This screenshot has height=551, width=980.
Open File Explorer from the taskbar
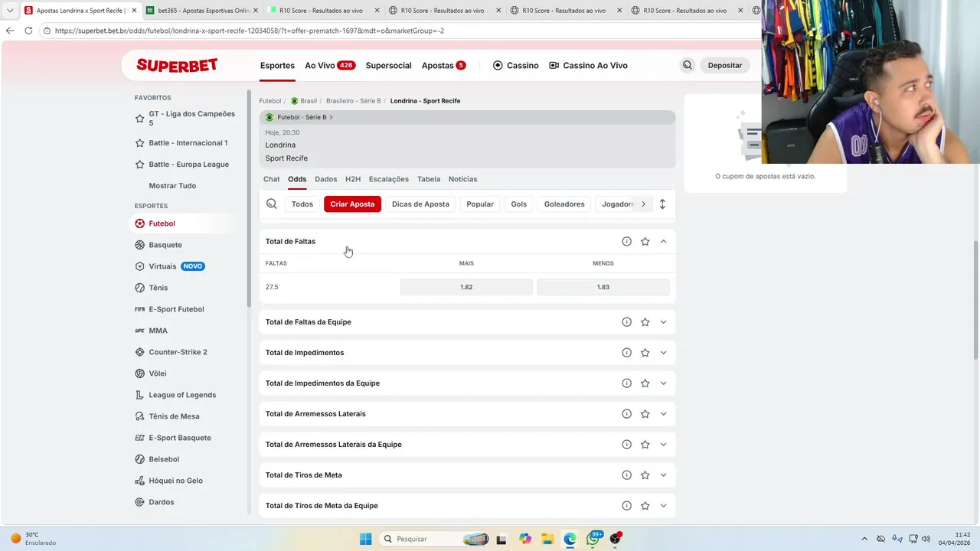pyautogui.click(x=547, y=539)
